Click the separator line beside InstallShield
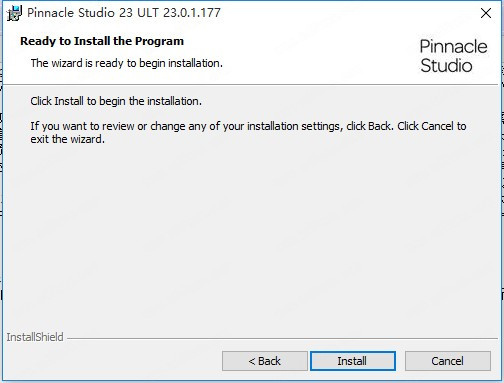Screen dimensions: 504x383 pos(282,339)
